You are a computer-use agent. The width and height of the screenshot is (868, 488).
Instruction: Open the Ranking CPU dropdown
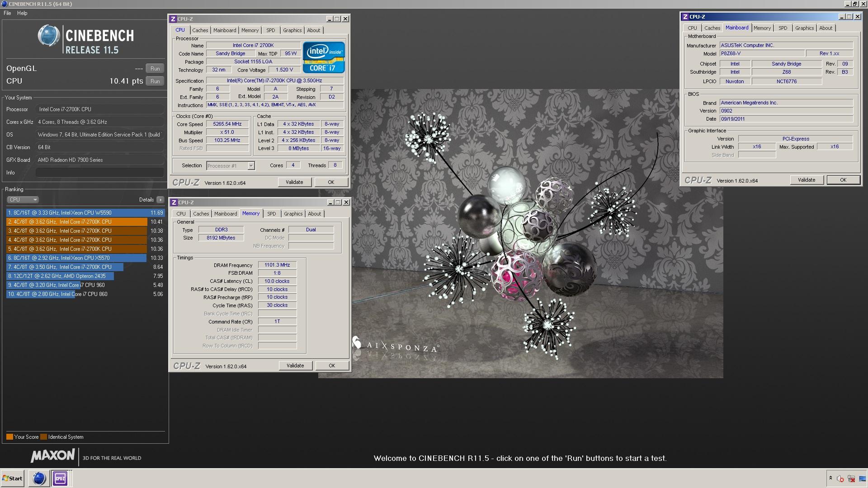(x=23, y=200)
